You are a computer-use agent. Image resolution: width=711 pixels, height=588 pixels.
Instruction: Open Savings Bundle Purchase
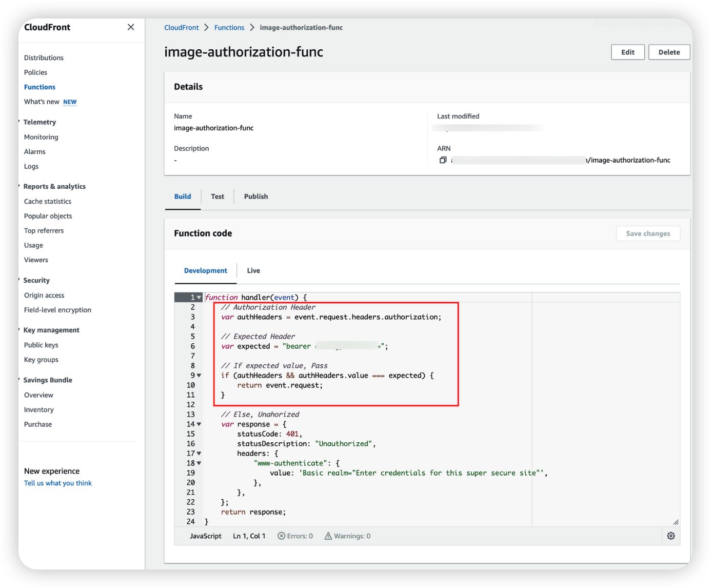[x=38, y=424]
